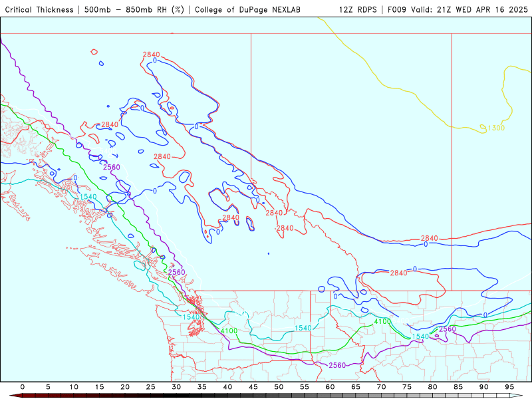The height and width of the screenshot is (399, 532).
Task: Select the '55' colorbar tick label
Action: coord(305,387)
